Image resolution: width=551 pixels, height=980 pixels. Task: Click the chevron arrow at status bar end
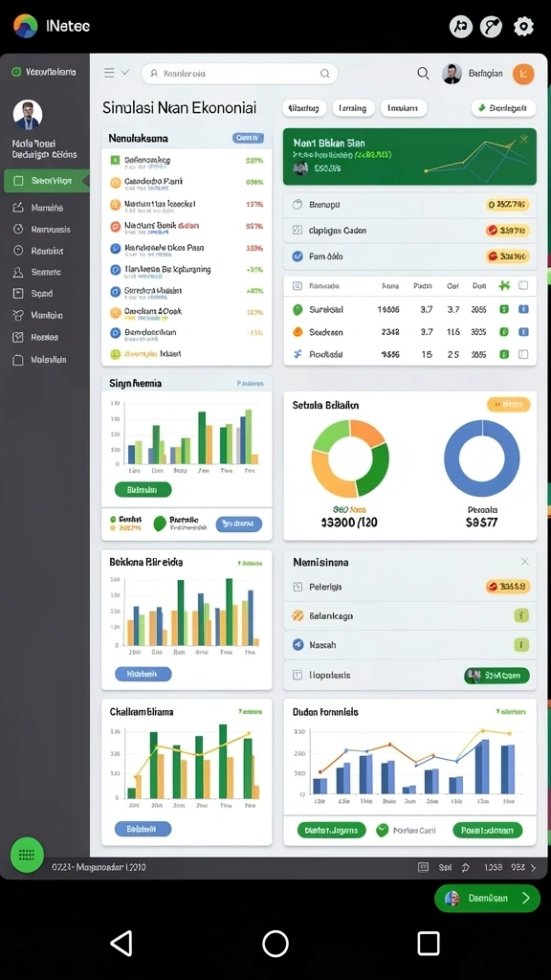coord(533,867)
